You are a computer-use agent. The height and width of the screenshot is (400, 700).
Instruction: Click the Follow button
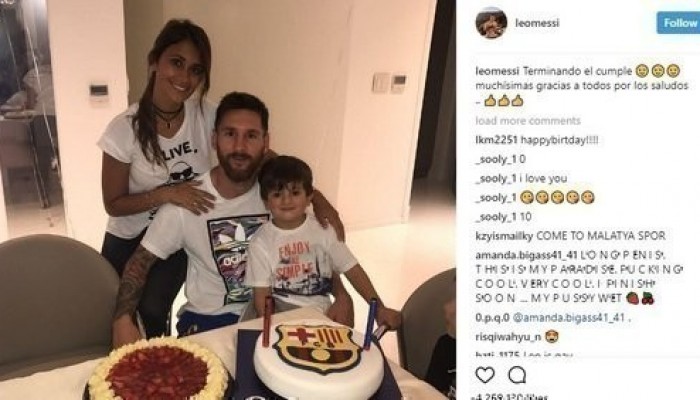678,23
